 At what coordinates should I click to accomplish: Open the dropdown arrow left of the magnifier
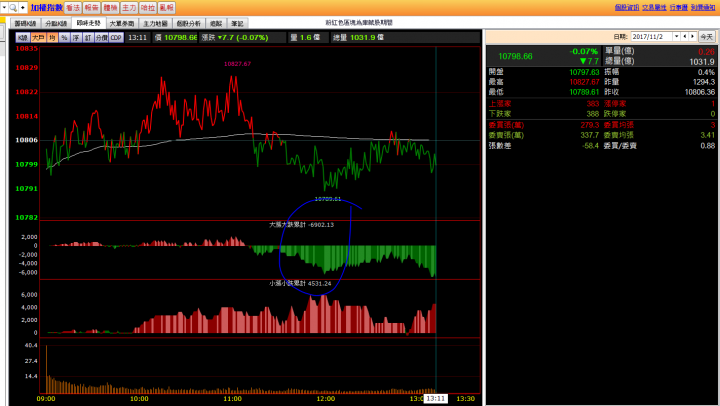coord(4,7)
